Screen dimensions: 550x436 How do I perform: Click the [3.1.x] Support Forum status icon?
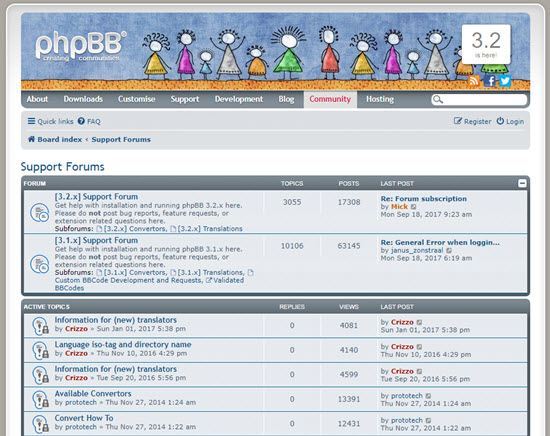click(39, 264)
